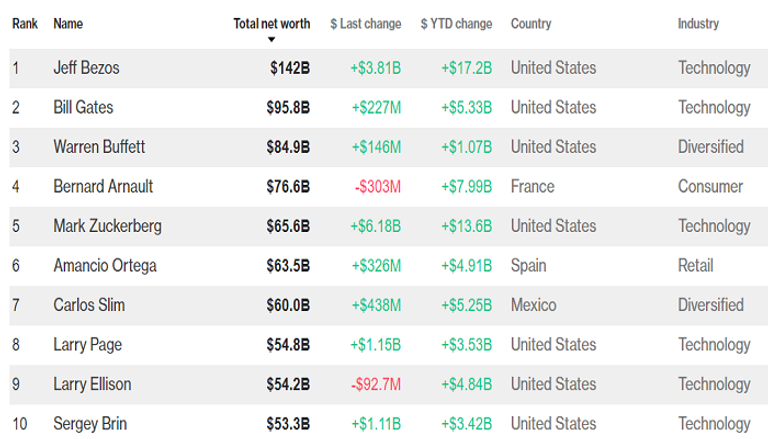
Task: Select the Warren Buffett name
Action: (x=99, y=147)
